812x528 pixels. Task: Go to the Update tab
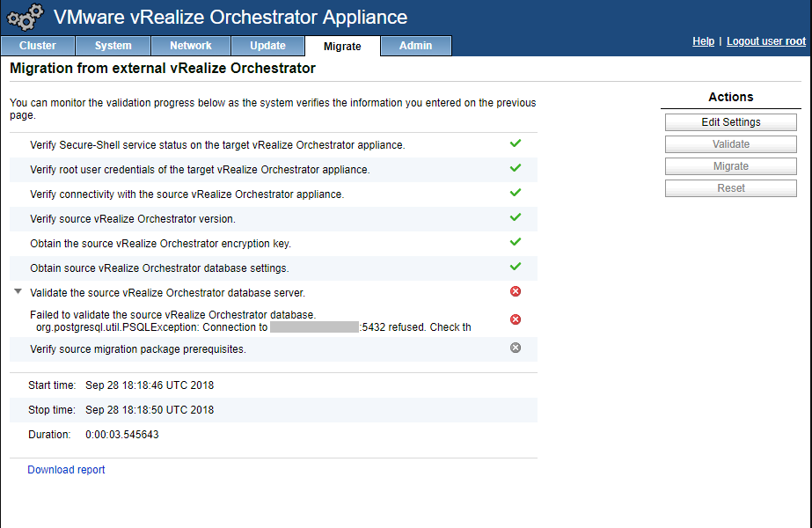(x=267, y=46)
